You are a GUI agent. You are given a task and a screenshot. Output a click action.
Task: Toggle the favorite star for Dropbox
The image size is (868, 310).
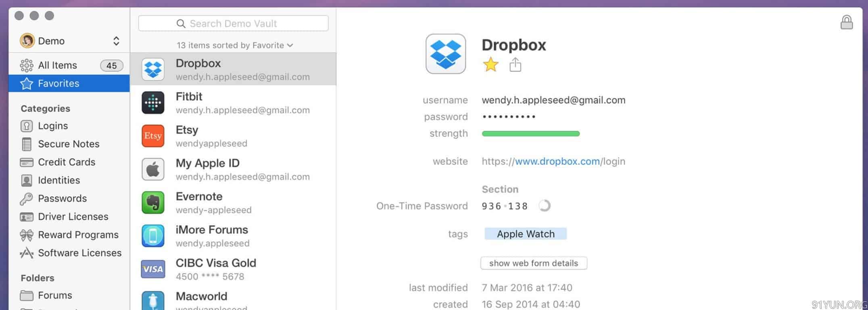490,65
